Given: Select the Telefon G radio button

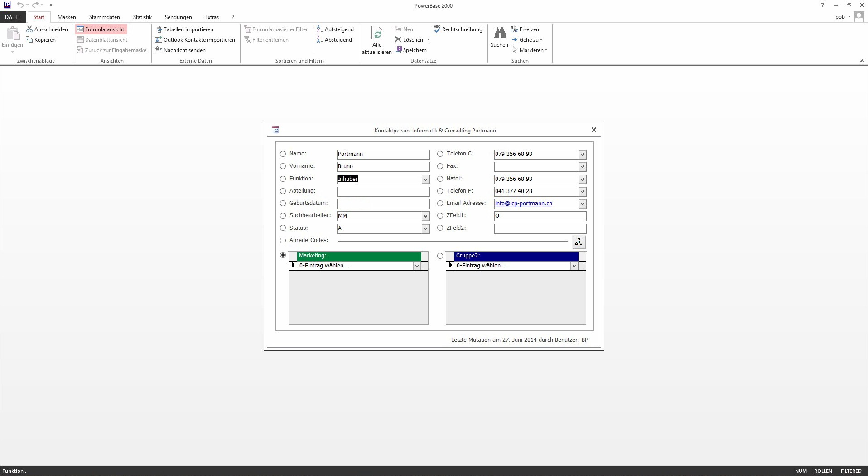Looking at the screenshot, I should coord(440,154).
